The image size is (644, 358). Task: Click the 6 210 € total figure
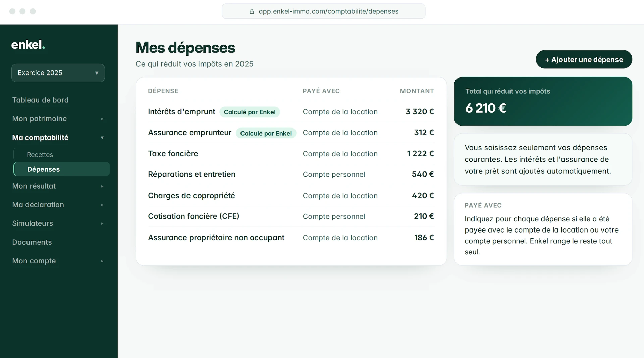point(486,108)
